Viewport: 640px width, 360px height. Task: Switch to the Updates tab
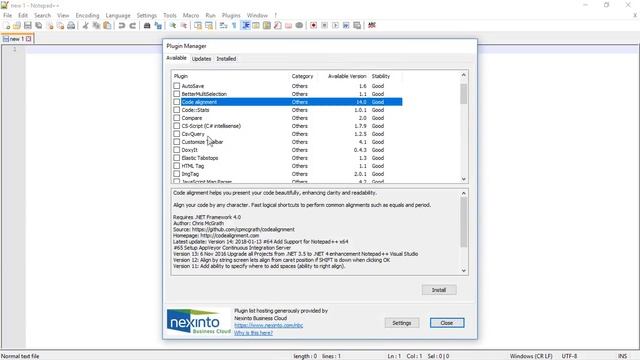pos(201,59)
